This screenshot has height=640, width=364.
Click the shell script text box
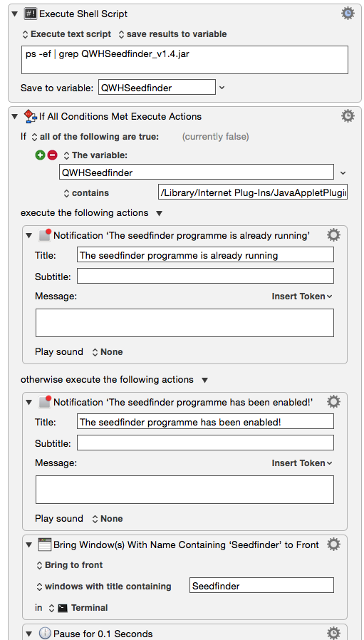pyautogui.click(x=184, y=60)
